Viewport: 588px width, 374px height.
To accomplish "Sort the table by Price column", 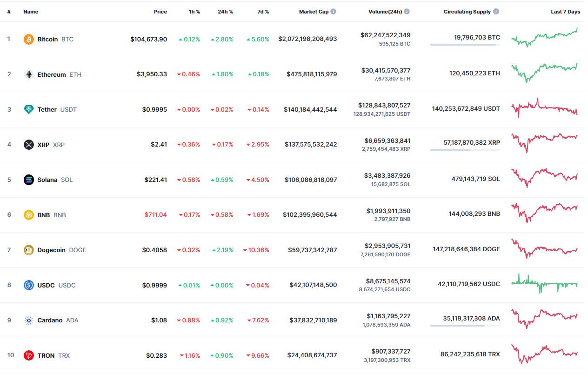I will (x=160, y=12).
